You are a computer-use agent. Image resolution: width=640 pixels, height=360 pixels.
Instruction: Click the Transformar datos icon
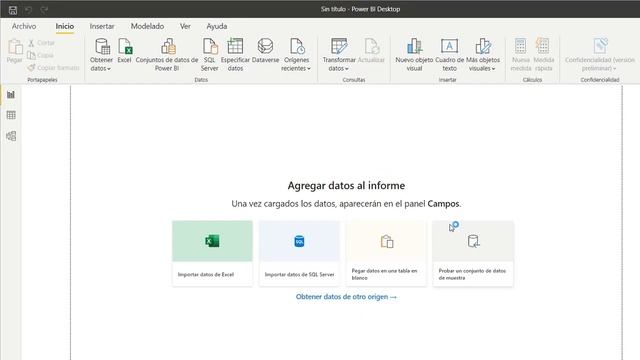(339, 46)
